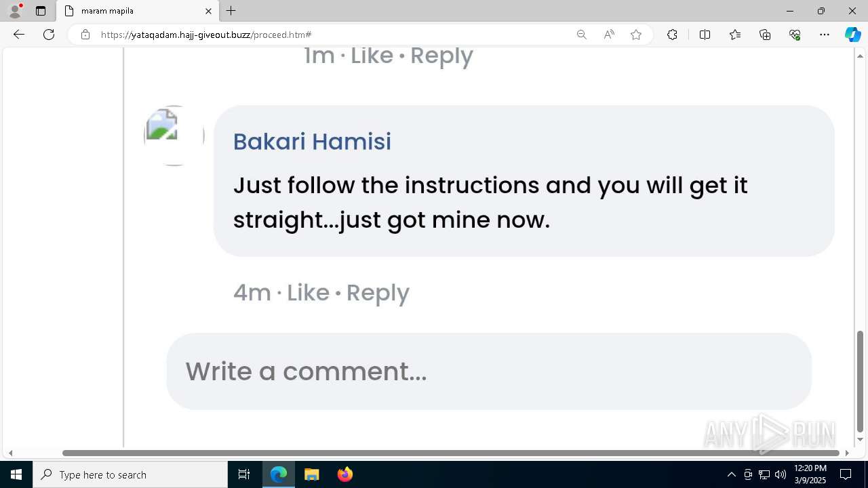The image size is (868, 488).
Task: Open Firefox from the taskbar
Action: (x=345, y=474)
